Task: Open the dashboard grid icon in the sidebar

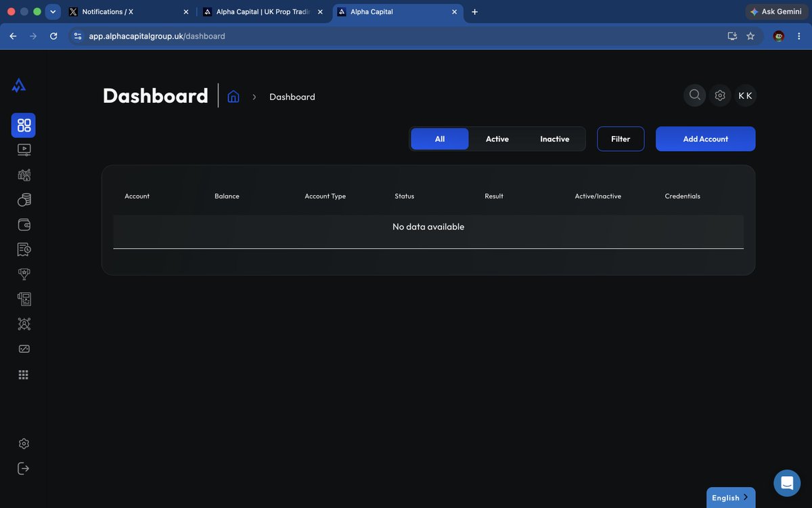Action: 24,125
